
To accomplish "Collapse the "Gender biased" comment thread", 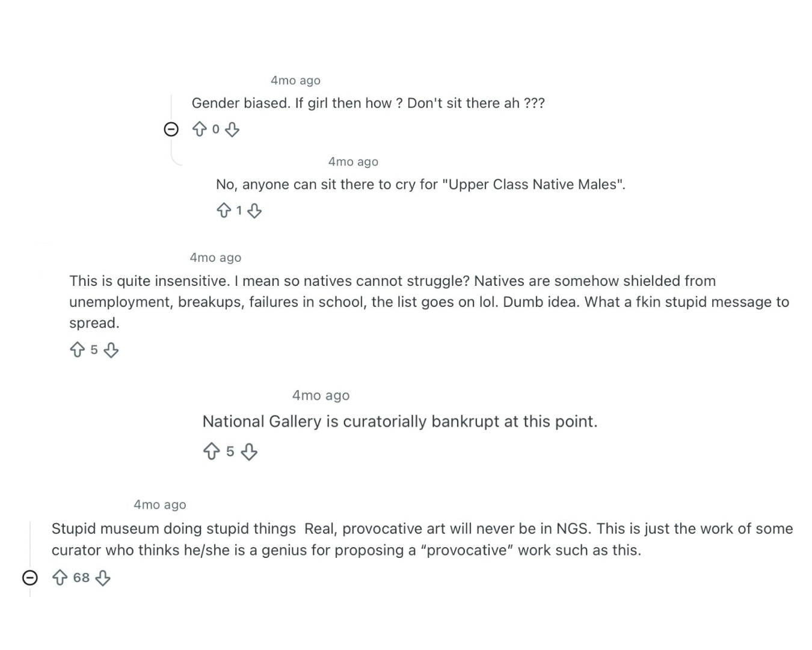I will pos(171,129).
